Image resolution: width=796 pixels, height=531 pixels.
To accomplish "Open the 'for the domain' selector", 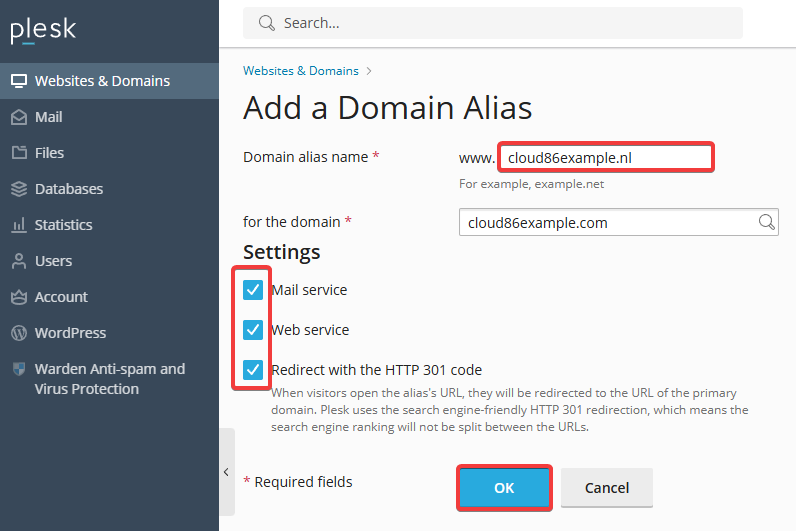I will (618, 222).
